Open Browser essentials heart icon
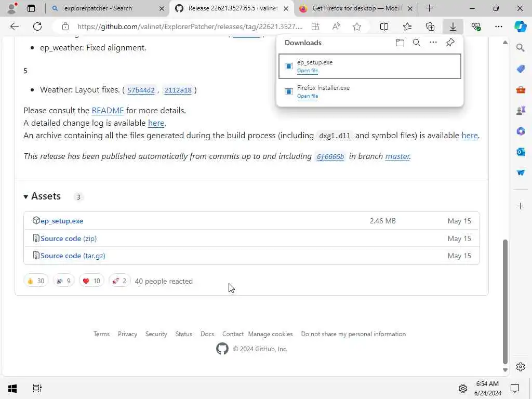The height and width of the screenshot is (399, 532). (476, 26)
